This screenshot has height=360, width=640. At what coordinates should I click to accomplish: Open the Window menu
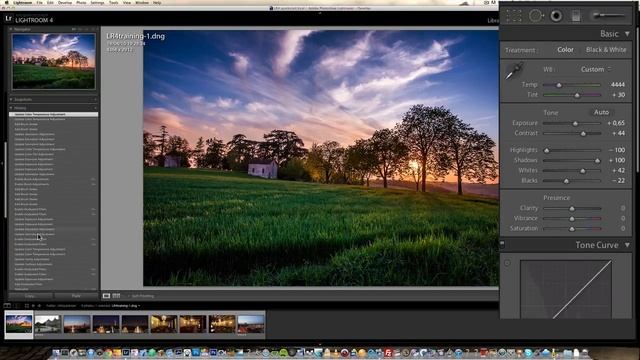click(142, 2)
